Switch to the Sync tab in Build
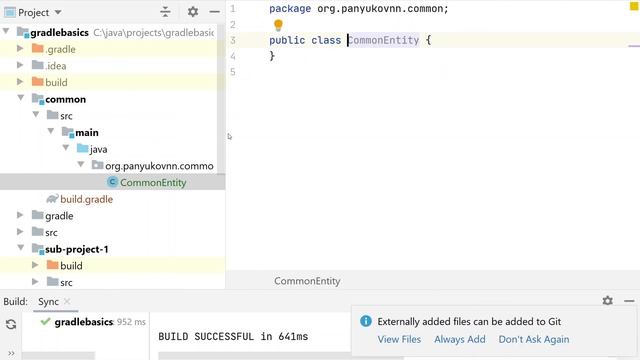640x360 pixels. 48,302
